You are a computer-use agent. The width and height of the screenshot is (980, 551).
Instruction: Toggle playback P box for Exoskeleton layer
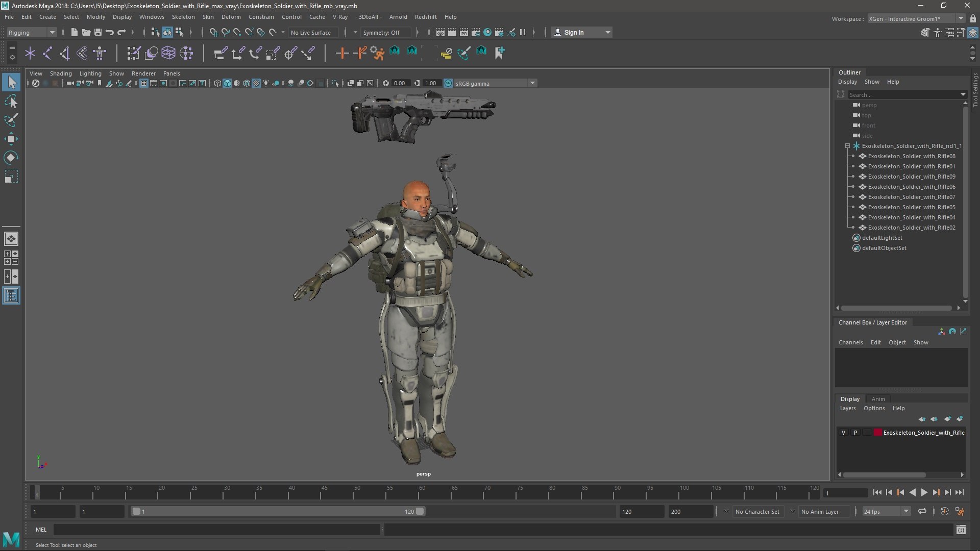coord(855,433)
